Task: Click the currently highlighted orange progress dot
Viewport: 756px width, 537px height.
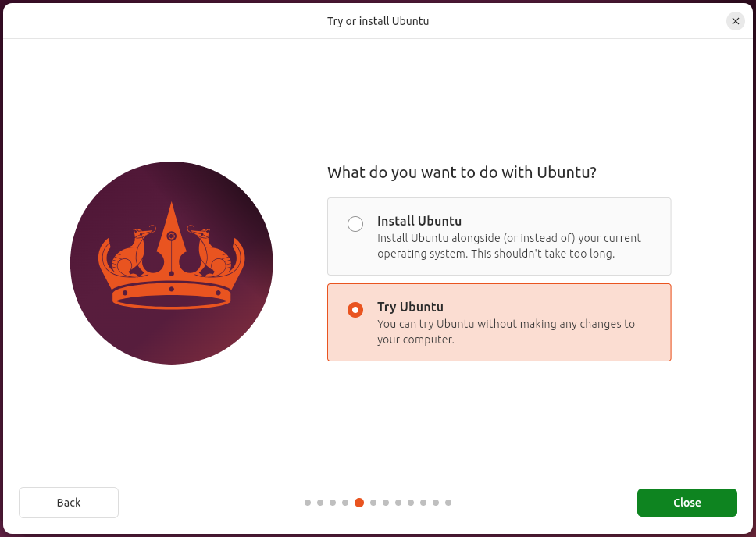Action: pyautogui.click(x=358, y=503)
